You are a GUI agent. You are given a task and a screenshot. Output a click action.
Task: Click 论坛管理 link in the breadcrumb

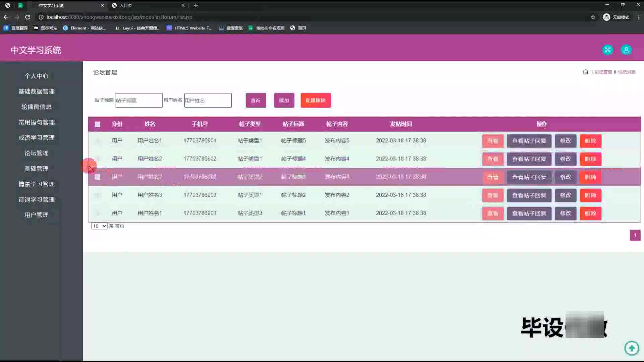pyautogui.click(x=603, y=72)
